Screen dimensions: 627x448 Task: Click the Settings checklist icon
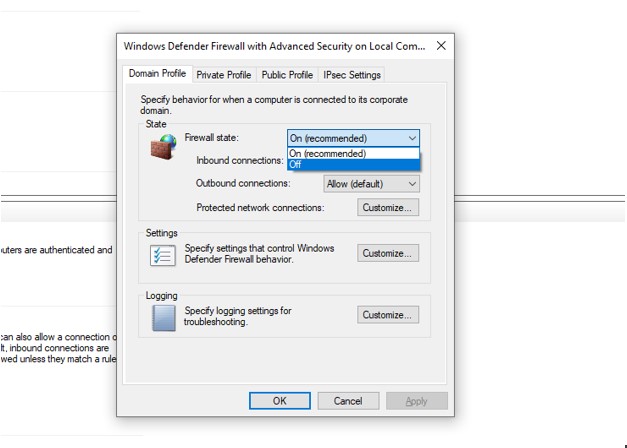pyautogui.click(x=163, y=255)
